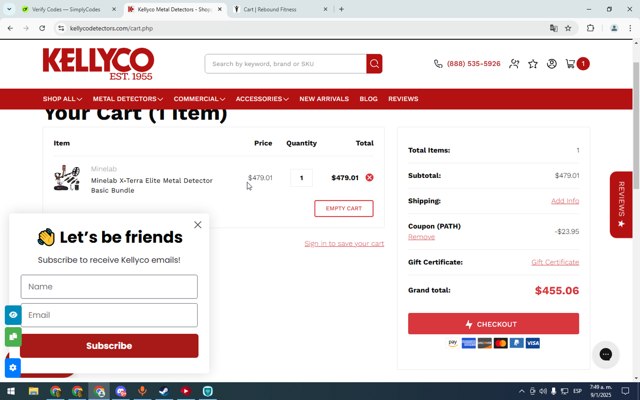Remove Minelab X-Terra item with red X

point(369,178)
